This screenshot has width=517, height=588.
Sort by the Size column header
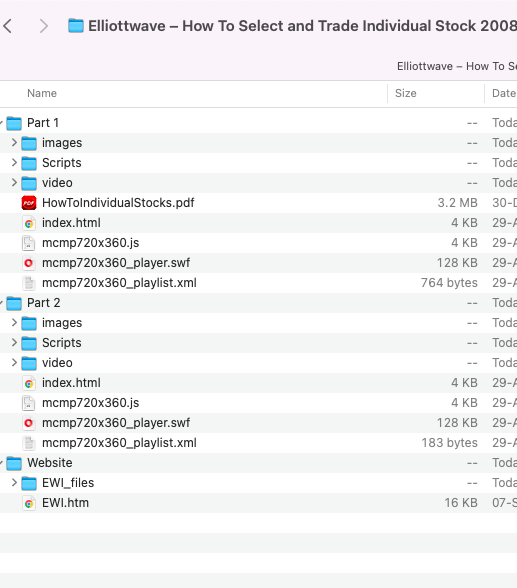(x=406, y=93)
